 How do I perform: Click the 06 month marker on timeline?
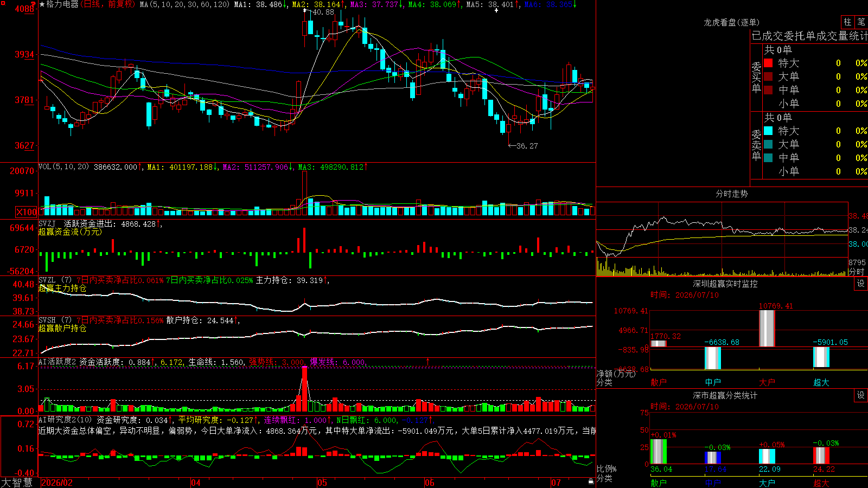pos(430,483)
